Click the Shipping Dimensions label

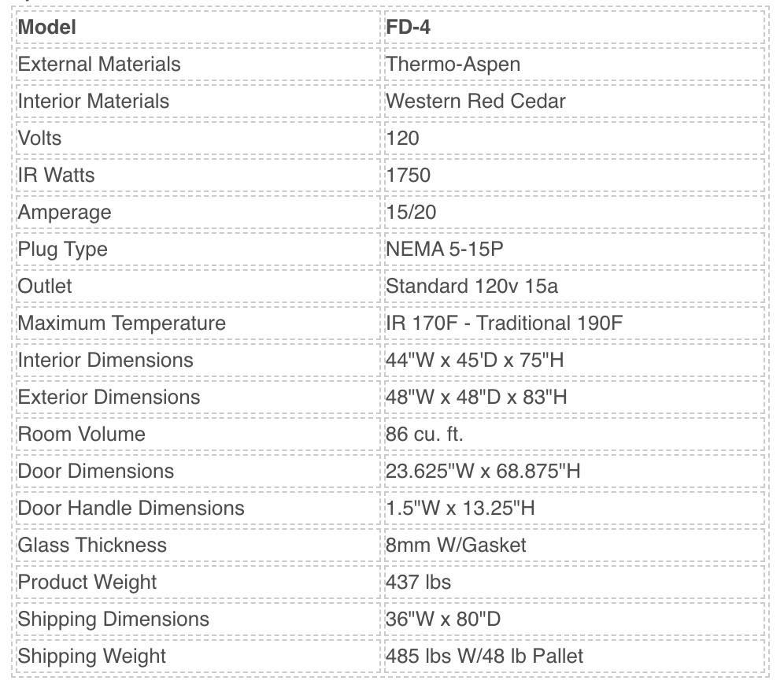113,619
